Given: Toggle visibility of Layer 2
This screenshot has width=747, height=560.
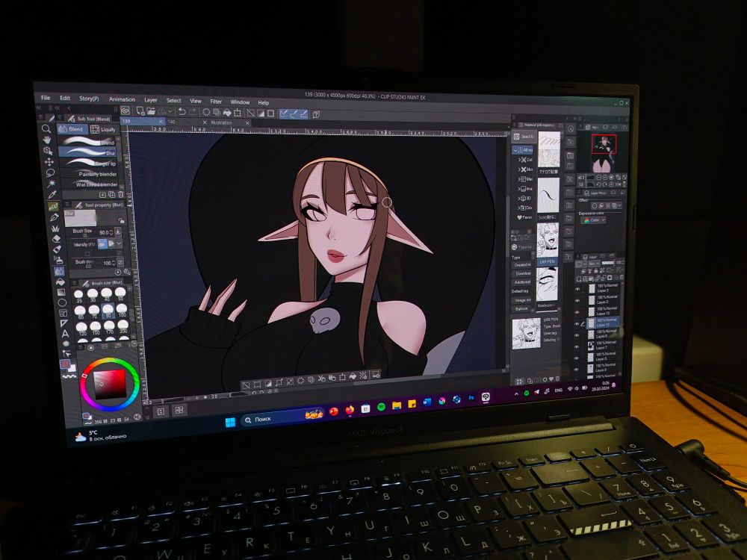Looking at the screenshot, I should pos(577,300).
